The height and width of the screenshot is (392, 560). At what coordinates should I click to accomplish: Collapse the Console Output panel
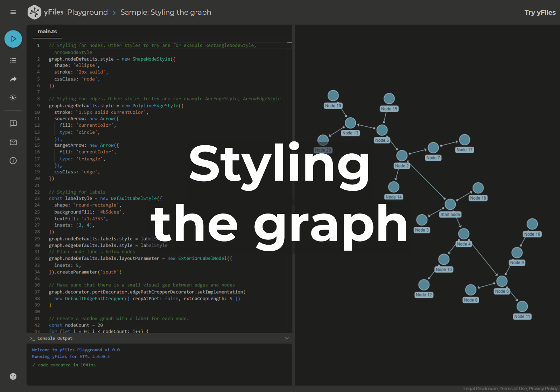point(287,338)
